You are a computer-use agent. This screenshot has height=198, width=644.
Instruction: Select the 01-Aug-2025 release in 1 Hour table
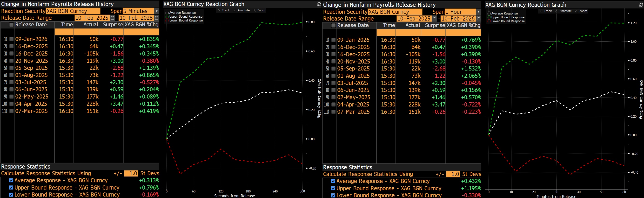(x=353, y=76)
